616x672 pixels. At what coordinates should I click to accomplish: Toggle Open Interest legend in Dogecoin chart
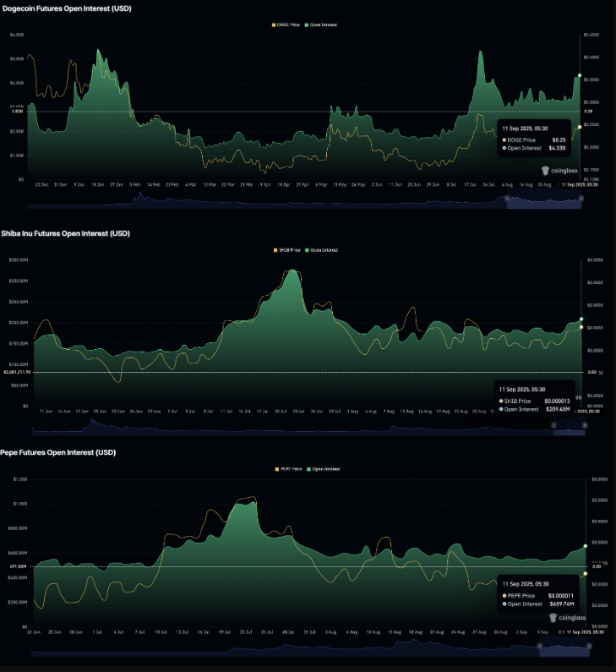tap(324, 24)
